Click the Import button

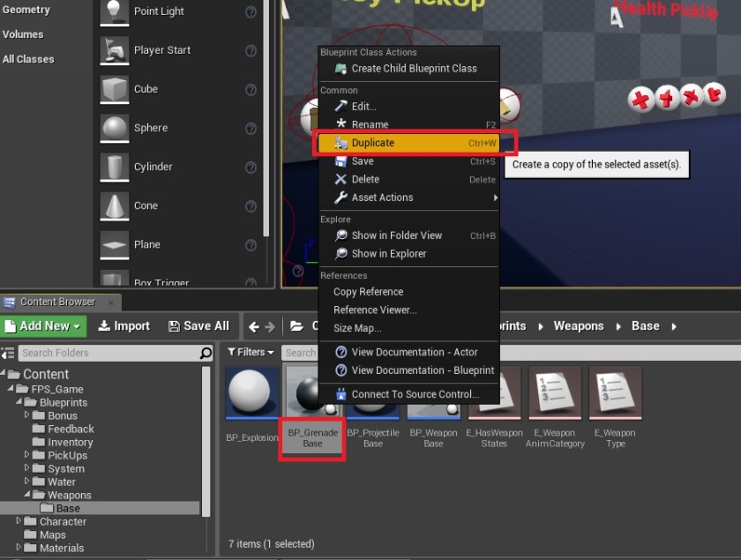tap(123, 326)
